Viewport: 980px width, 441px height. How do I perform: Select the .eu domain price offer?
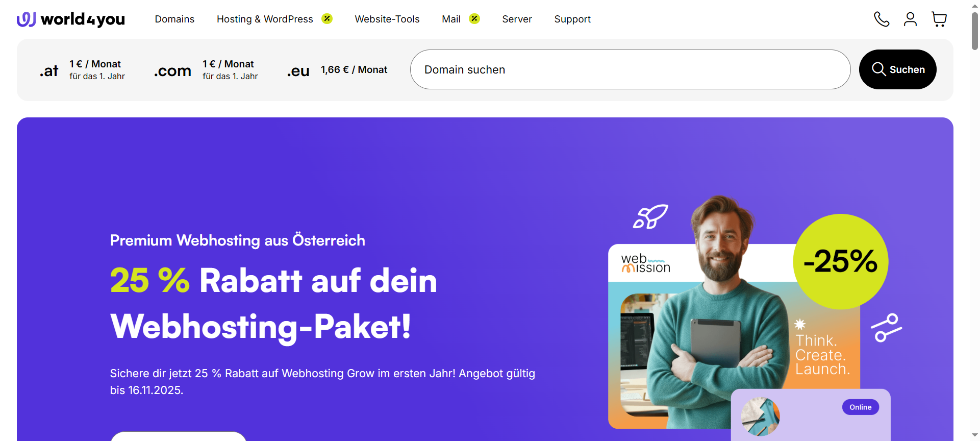[x=337, y=70]
